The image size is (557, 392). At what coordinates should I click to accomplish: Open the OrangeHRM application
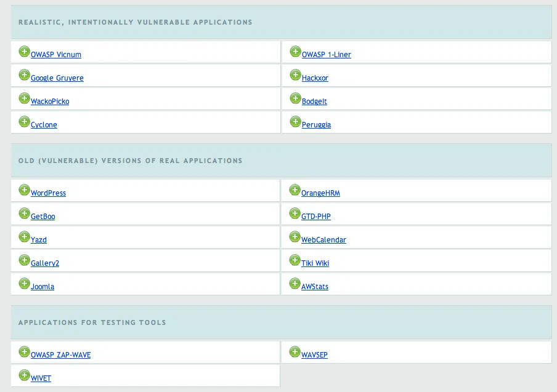tap(320, 193)
